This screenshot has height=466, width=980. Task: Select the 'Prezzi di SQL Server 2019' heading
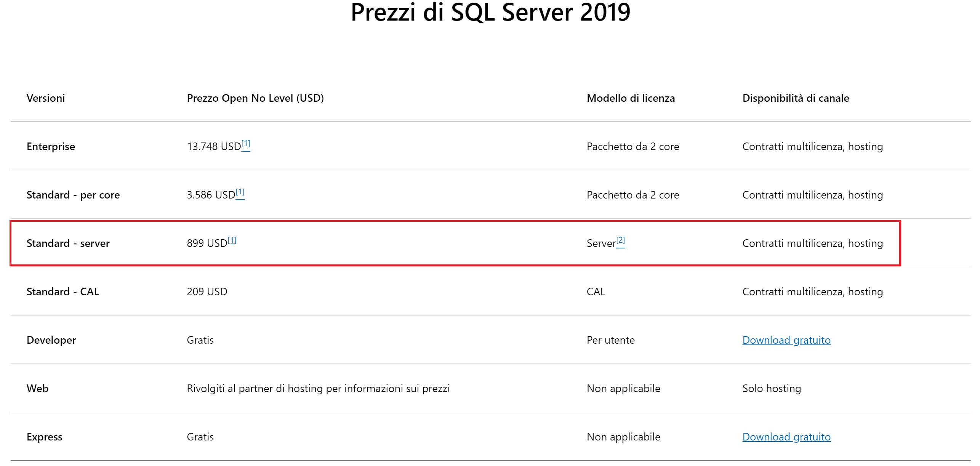[x=490, y=12]
